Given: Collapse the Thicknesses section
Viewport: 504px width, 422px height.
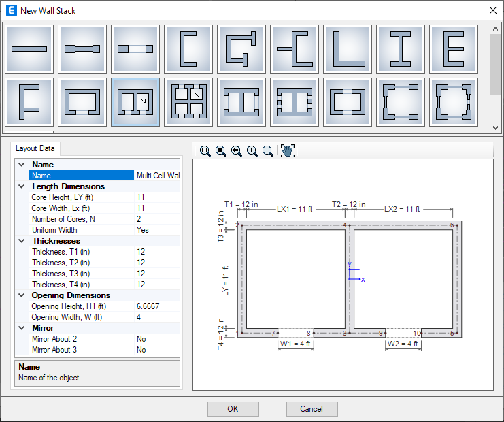Looking at the screenshot, I should tap(22, 241).
